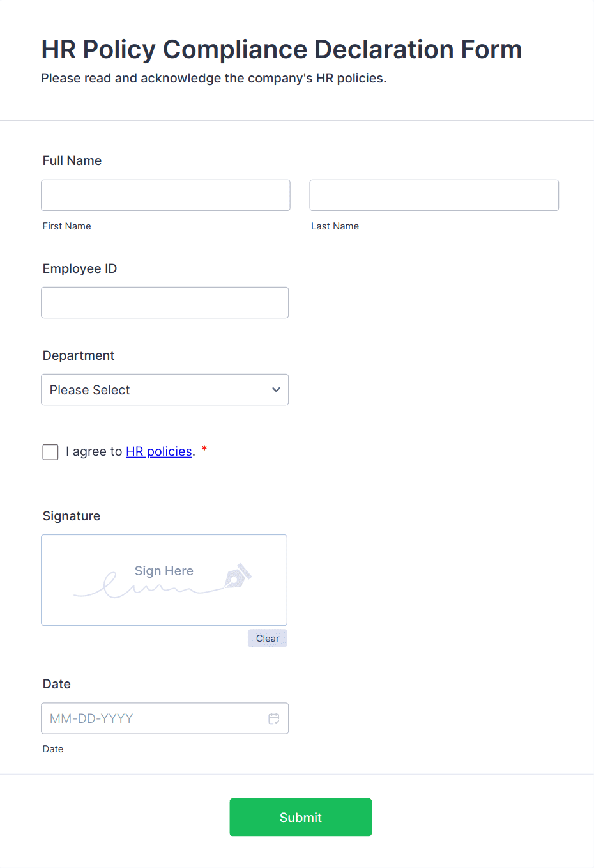The height and width of the screenshot is (868, 594).
Task: Click the 'Full Name' field label
Action: pos(72,160)
